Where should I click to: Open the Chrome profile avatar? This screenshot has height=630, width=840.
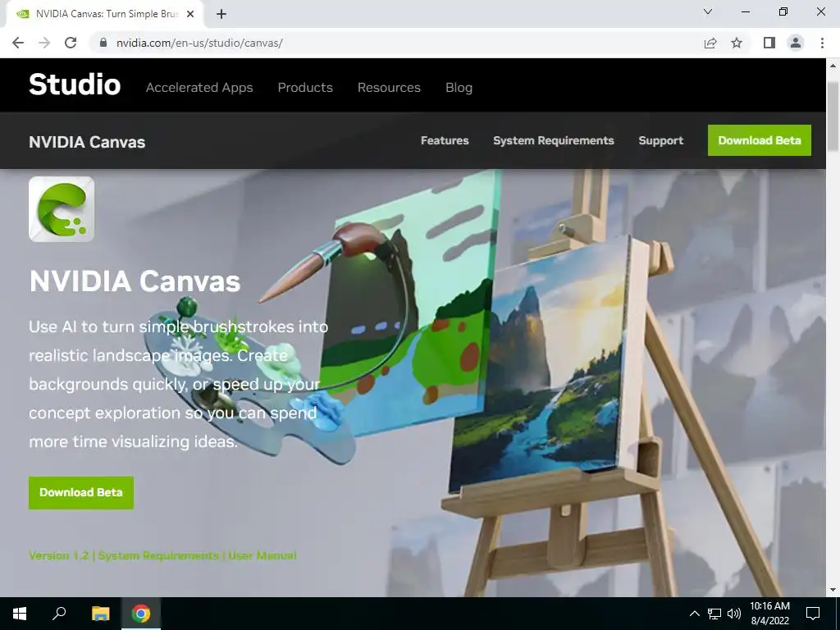coord(796,43)
